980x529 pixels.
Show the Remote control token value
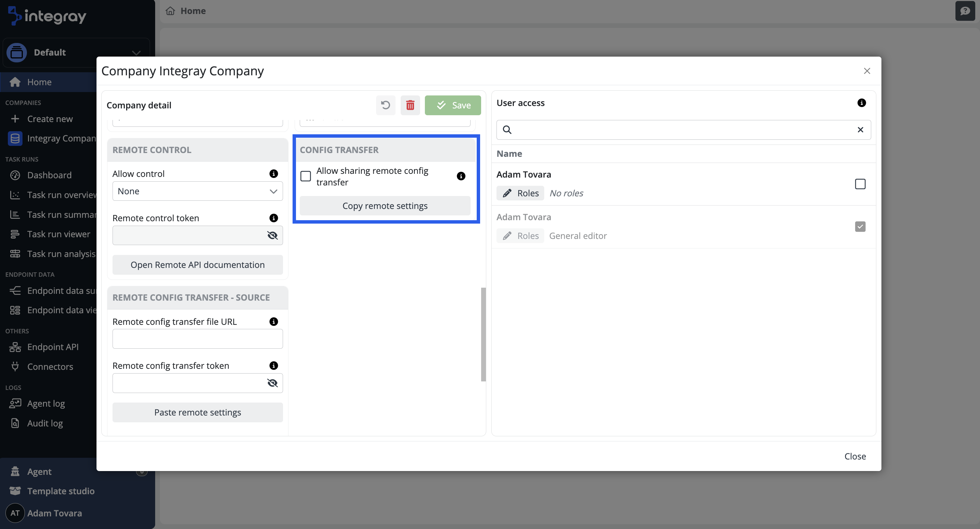tap(272, 236)
